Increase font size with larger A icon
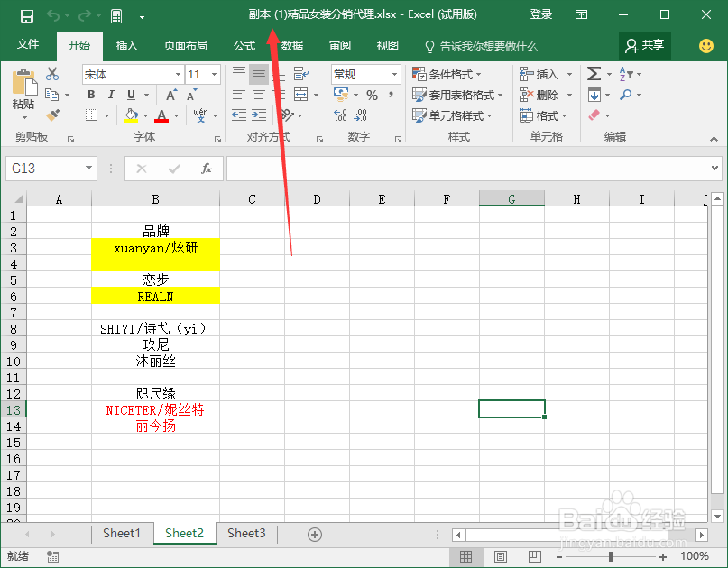 tap(171, 95)
